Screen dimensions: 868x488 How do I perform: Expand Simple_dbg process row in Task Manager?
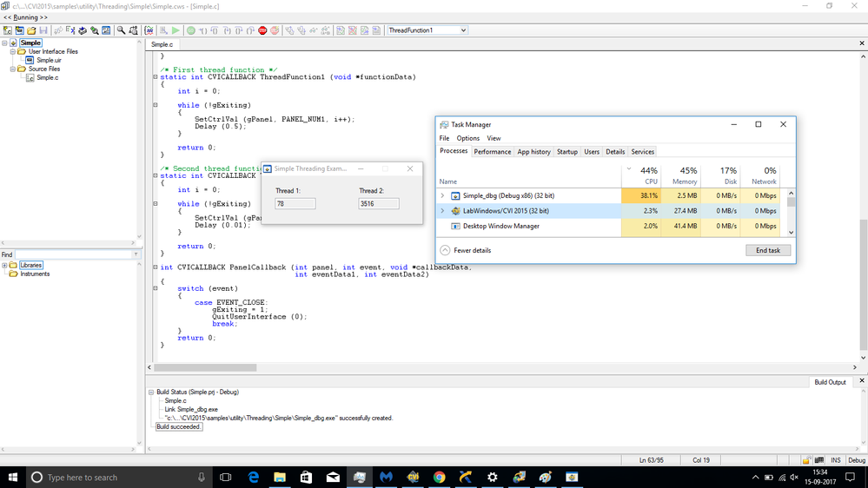(442, 196)
